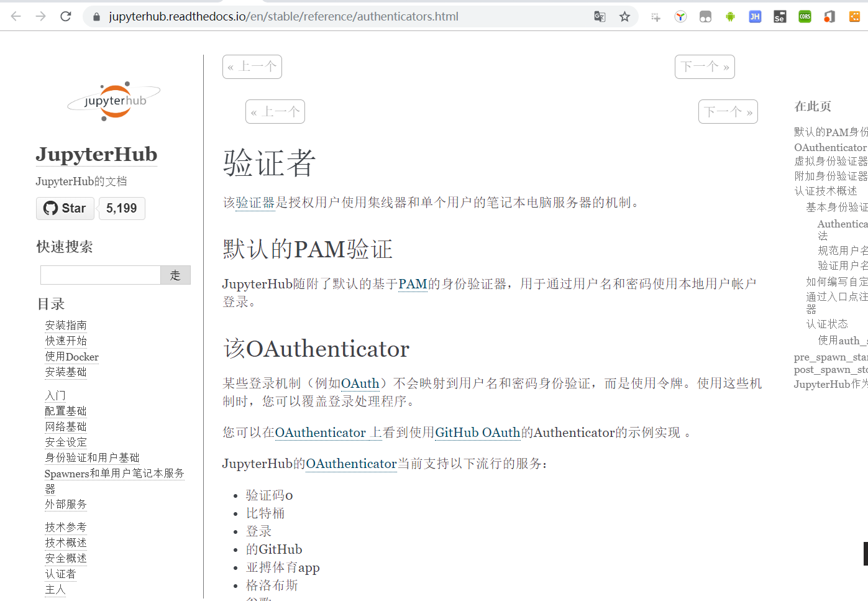Image resolution: width=868 pixels, height=601 pixels.
Task: Open the 5,199 stargazers count
Action: 122,208
